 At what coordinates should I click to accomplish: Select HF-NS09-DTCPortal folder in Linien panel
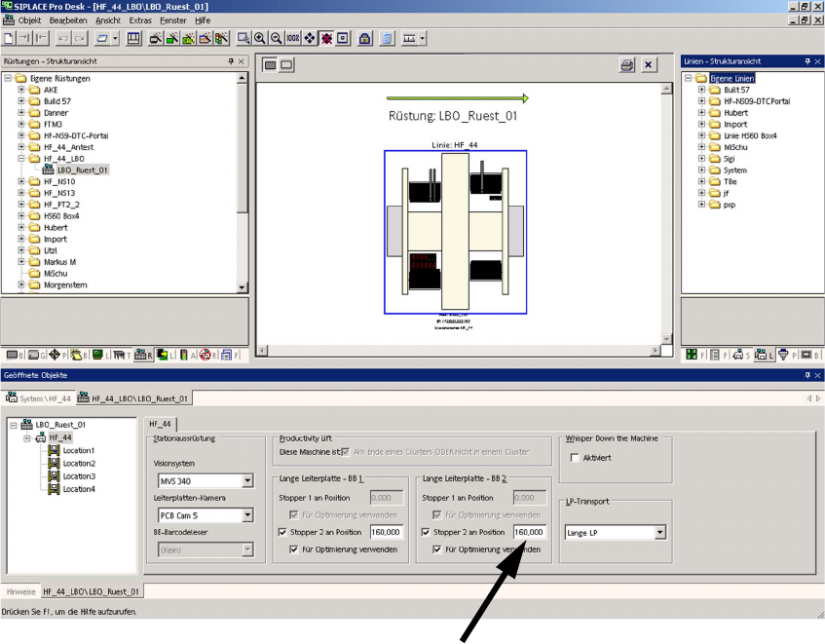(x=757, y=101)
